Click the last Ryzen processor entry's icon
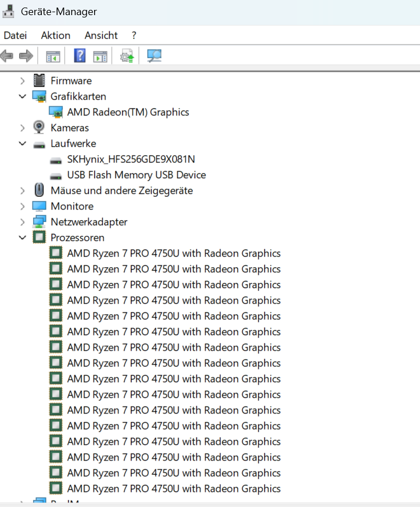The width and height of the screenshot is (420, 507). click(x=56, y=488)
